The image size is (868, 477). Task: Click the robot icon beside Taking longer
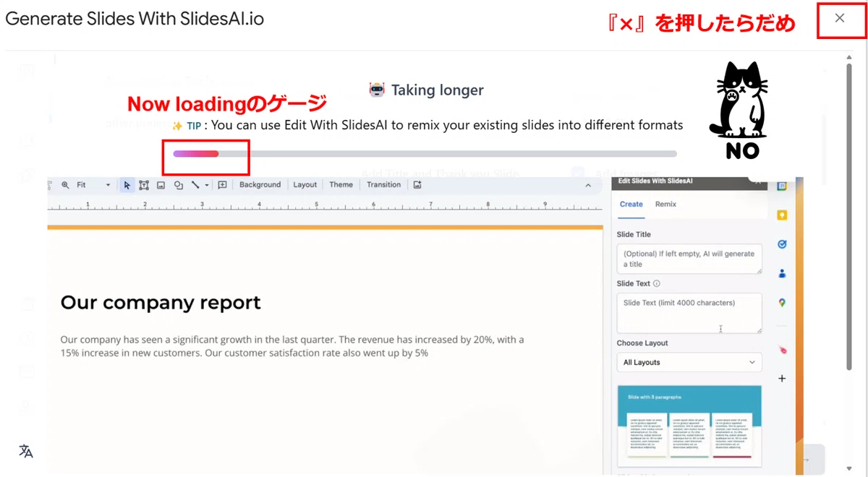[377, 90]
